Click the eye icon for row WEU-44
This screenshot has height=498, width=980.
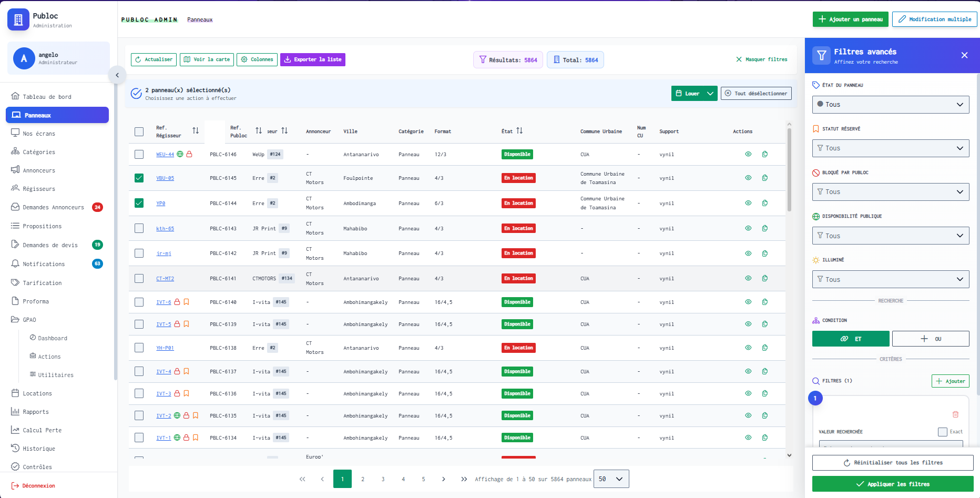click(748, 154)
